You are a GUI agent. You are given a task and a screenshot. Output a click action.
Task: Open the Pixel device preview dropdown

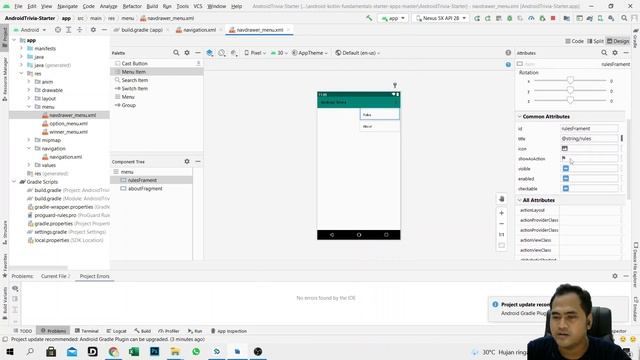(255, 53)
